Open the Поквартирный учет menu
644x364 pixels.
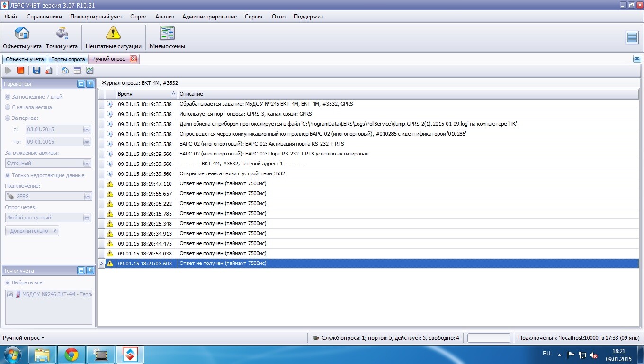(96, 17)
